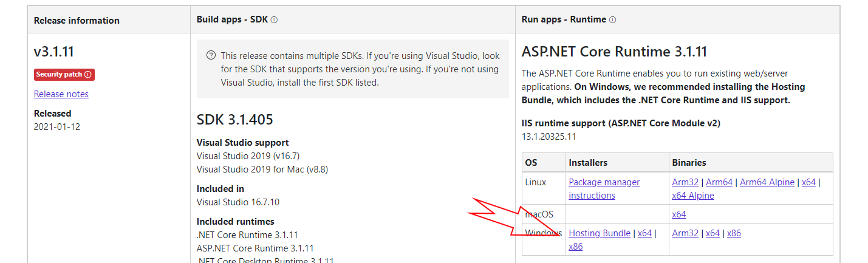868x263 pixels.
Task: Click the ASP.NET Core Runtime 3.1.11 heading
Action: (x=615, y=52)
